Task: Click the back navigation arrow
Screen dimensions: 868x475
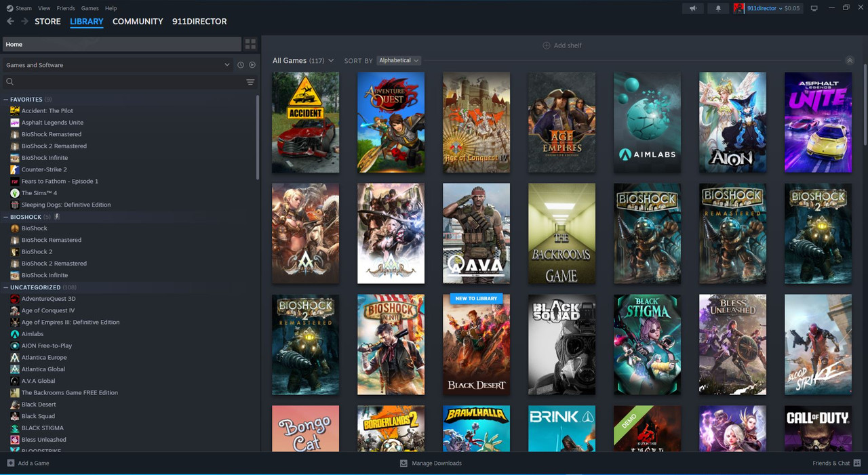Action: click(x=10, y=22)
